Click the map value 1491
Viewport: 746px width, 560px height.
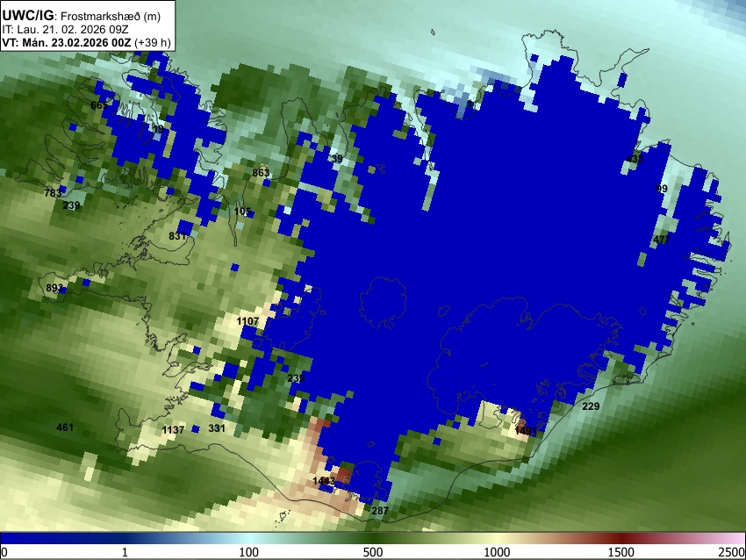526,431
